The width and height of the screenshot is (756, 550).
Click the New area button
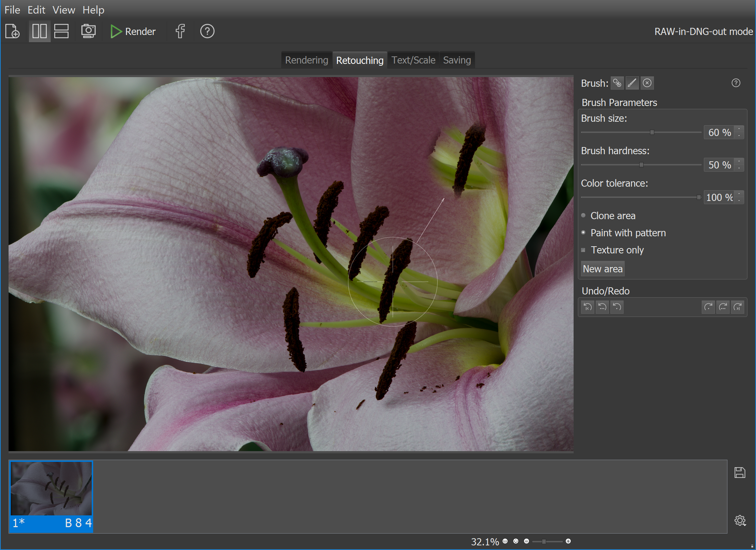603,269
